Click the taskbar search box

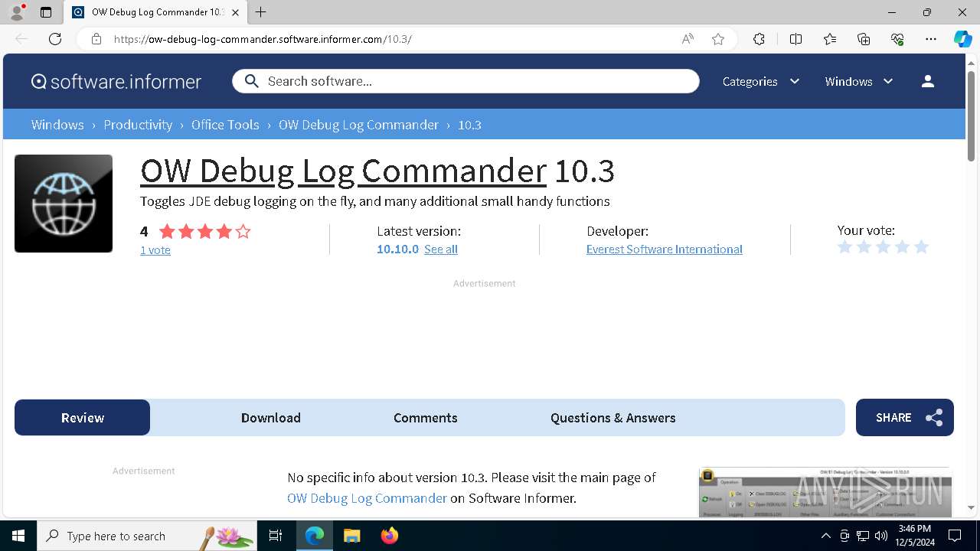point(147,536)
